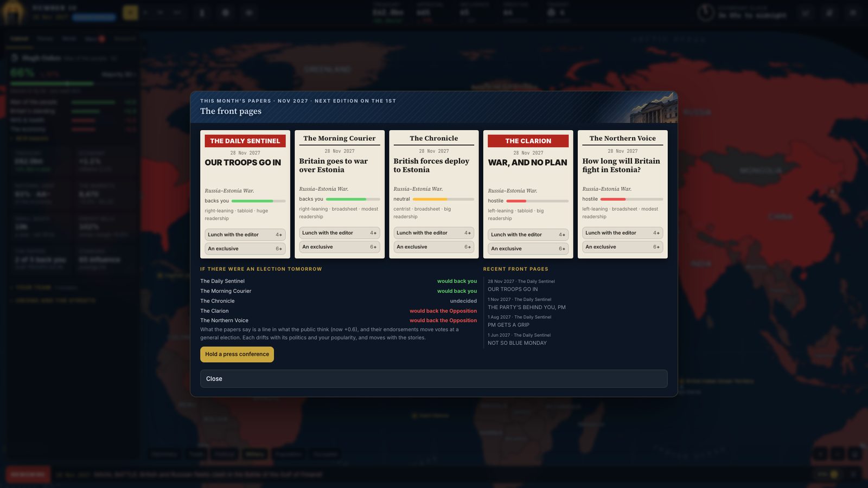Grant an exclusive to The Northern Voice
This screenshot has width=868, height=488.
tap(623, 247)
